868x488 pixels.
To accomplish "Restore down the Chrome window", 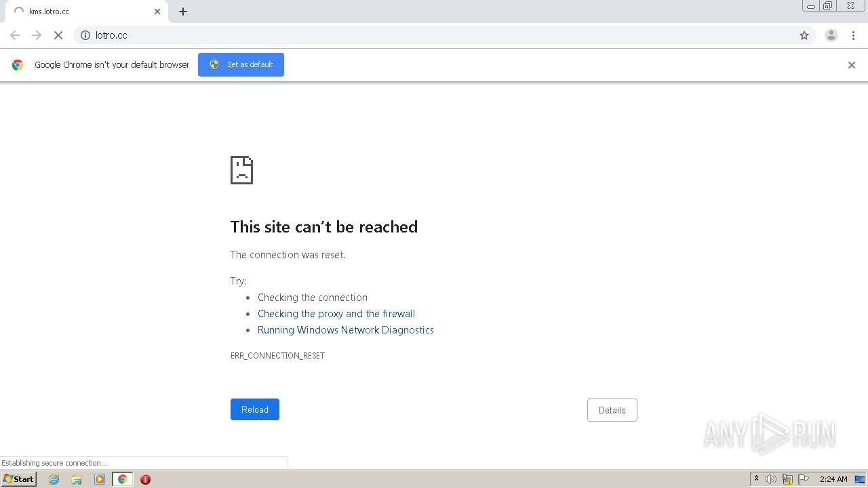I will (x=828, y=6).
